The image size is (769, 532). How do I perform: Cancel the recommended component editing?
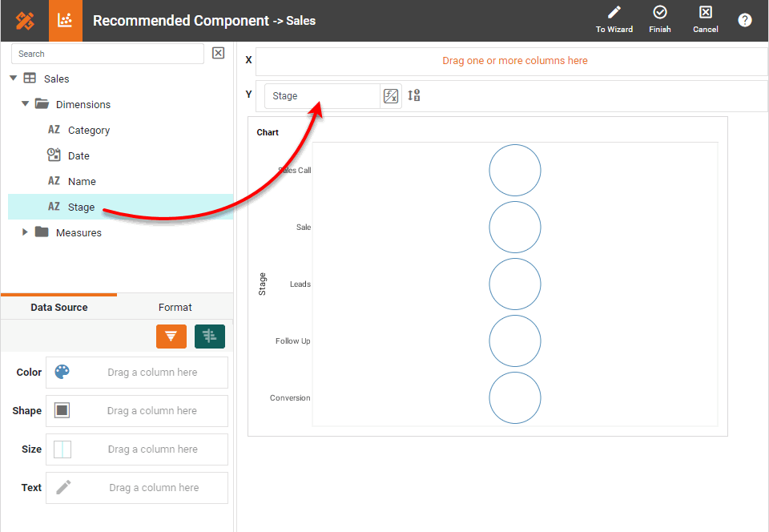705,20
